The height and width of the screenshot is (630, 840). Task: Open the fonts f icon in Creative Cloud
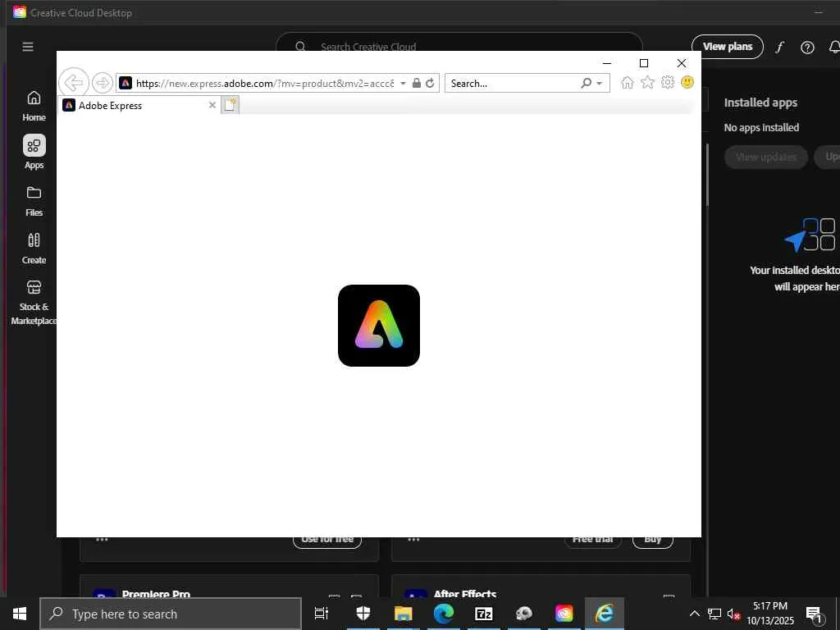click(x=779, y=47)
